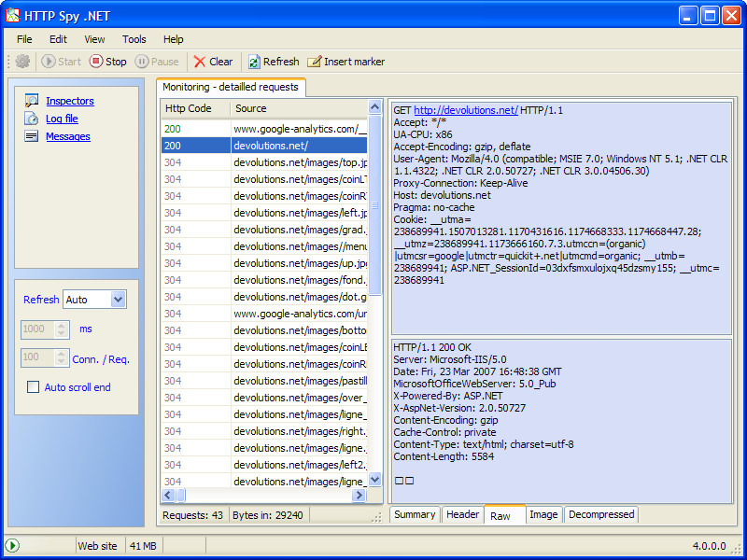
Task: Click the Clear button label
Action: [x=220, y=62]
